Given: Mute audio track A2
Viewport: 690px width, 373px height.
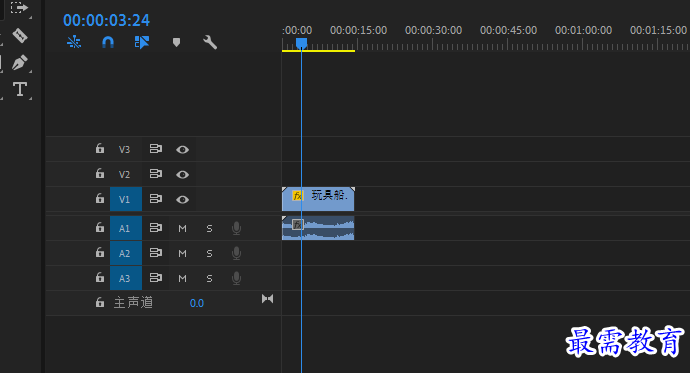Looking at the screenshot, I should click(182, 253).
